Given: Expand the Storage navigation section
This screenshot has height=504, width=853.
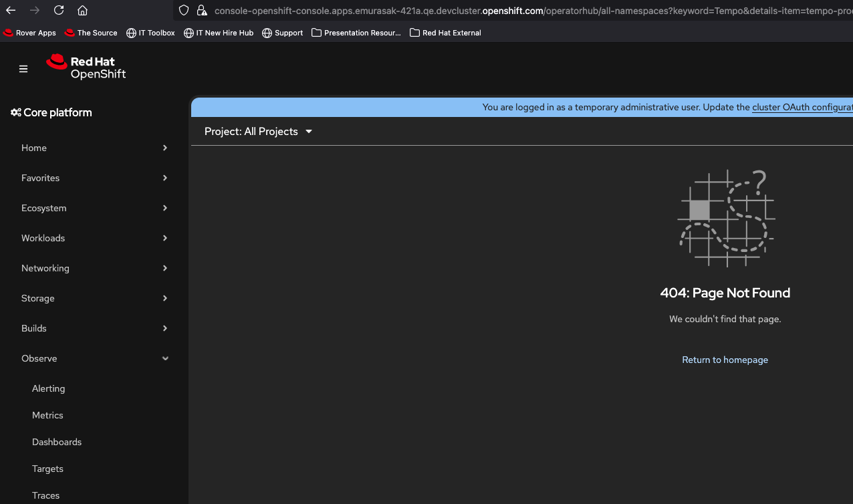Looking at the screenshot, I should coord(94,298).
